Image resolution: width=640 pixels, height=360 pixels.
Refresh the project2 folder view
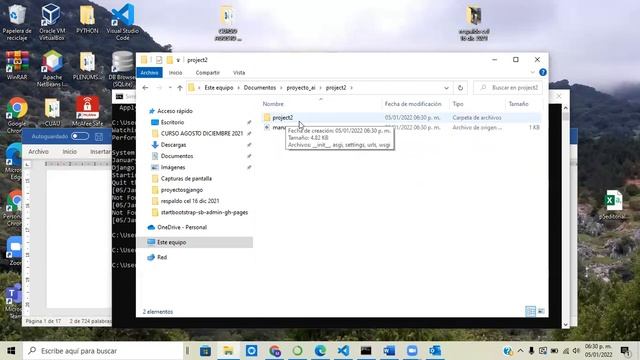(x=460, y=88)
